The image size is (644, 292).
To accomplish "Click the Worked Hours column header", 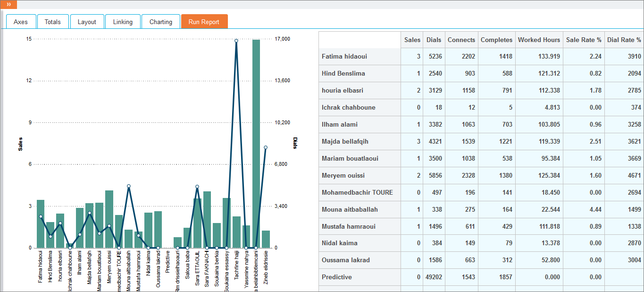I will (539, 40).
